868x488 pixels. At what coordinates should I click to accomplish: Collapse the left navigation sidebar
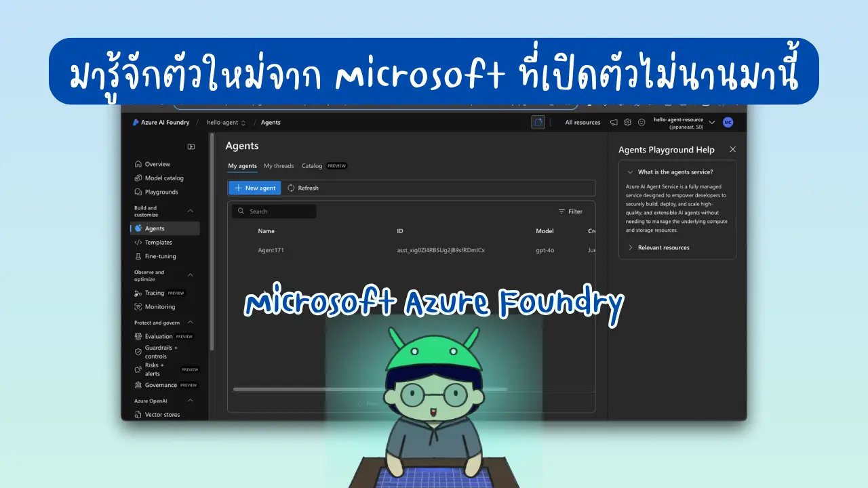[191, 146]
